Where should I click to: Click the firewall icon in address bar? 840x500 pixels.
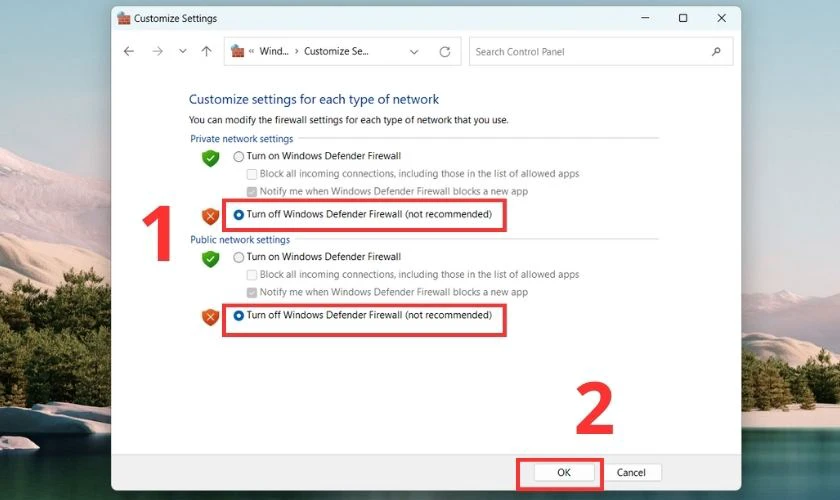[x=237, y=51]
